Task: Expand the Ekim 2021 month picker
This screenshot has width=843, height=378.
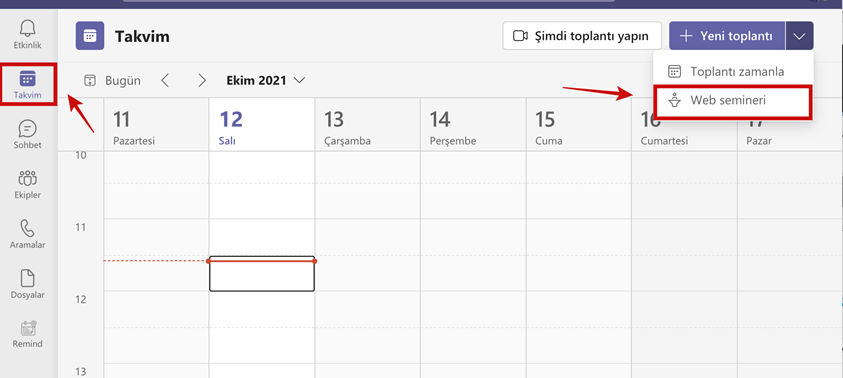Action: point(266,81)
